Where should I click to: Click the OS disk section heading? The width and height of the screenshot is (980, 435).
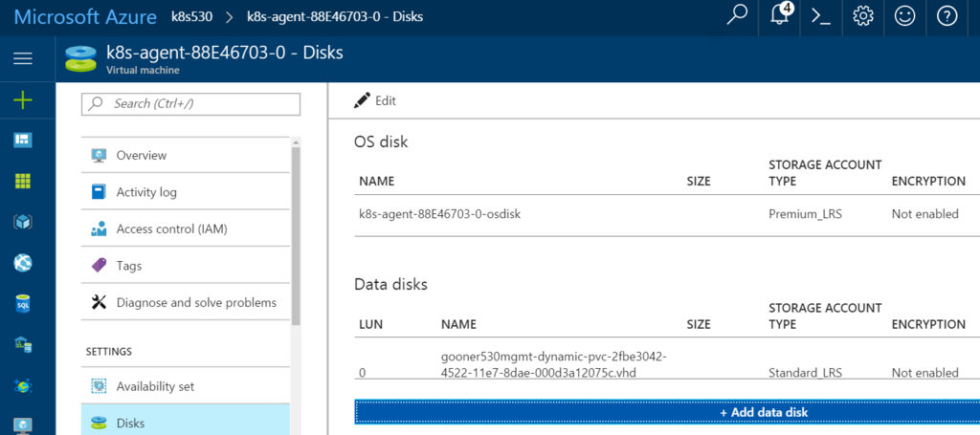pos(381,141)
